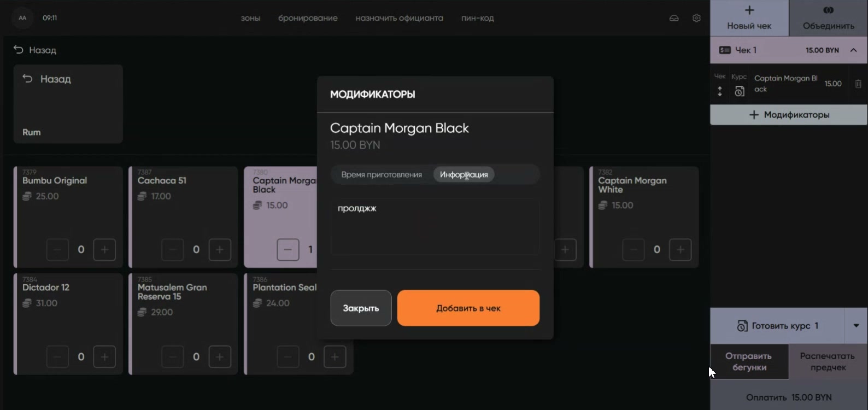Click Готовить курс 1 button
The width and height of the screenshot is (868, 410).
(777, 326)
